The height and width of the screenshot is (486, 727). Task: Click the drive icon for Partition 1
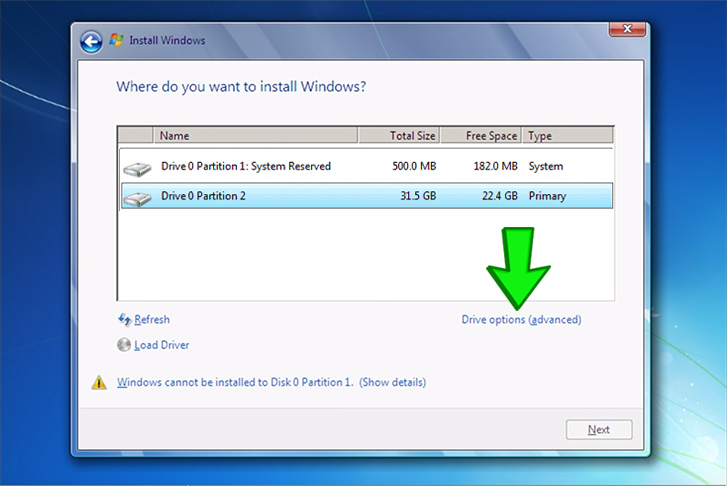137,169
